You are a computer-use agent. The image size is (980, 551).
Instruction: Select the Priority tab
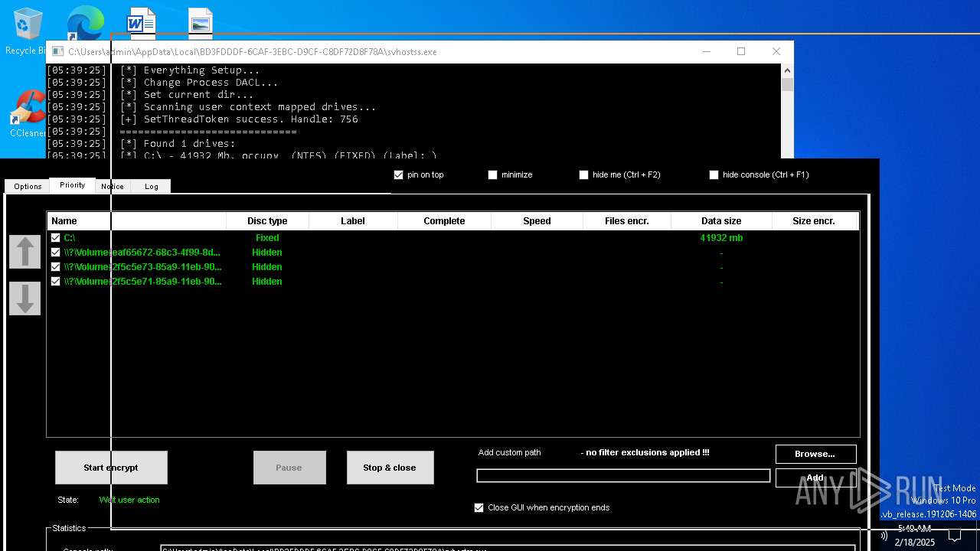[73, 185]
